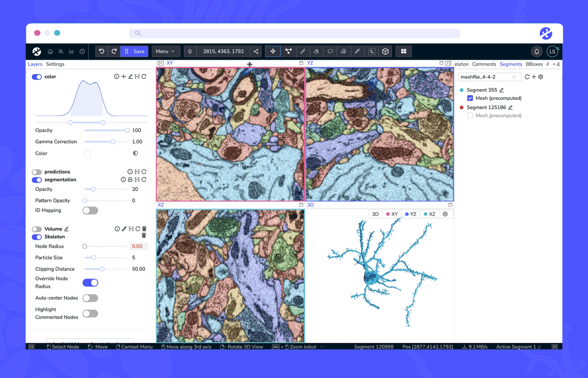This screenshot has height=378, width=588.
Task: Toggle Auto-center Nodes on
Action: [x=90, y=298]
